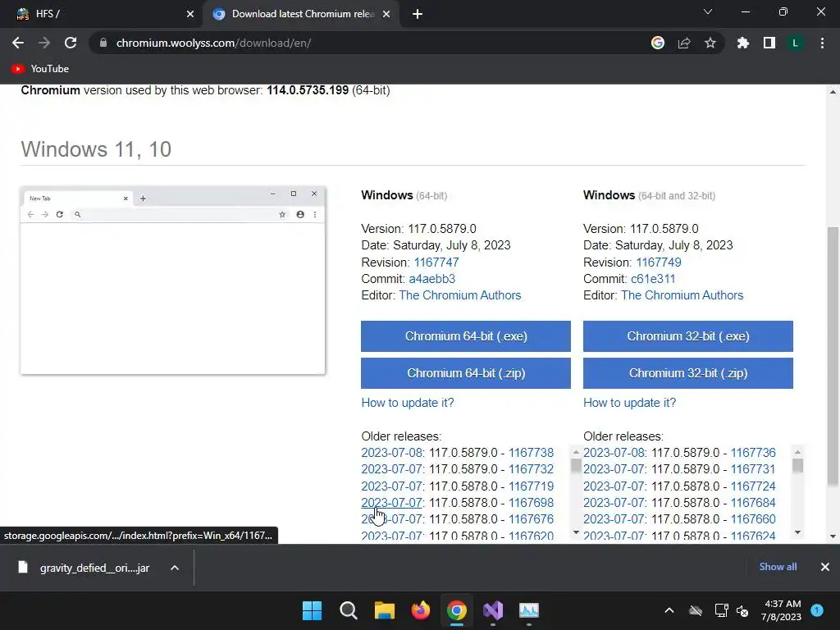The width and height of the screenshot is (840, 630).
Task: Open the Extensions puzzle icon
Action: point(742,43)
